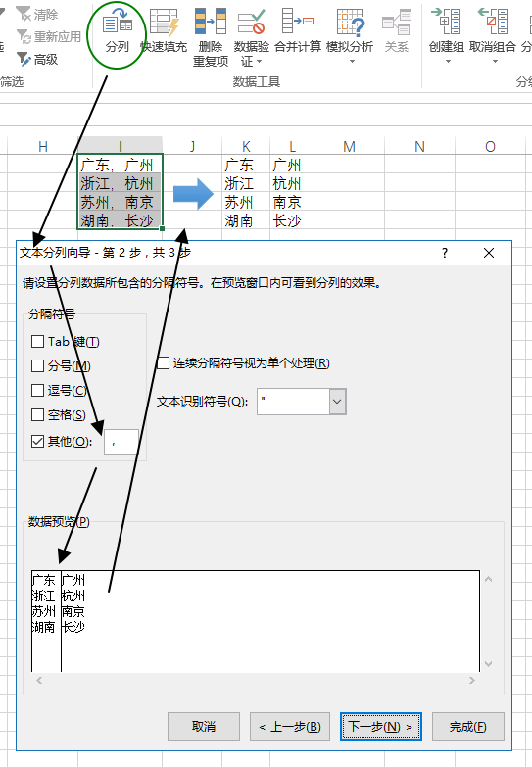Click the 上一步(B) back button
The width and height of the screenshot is (532, 767).
(x=290, y=727)
